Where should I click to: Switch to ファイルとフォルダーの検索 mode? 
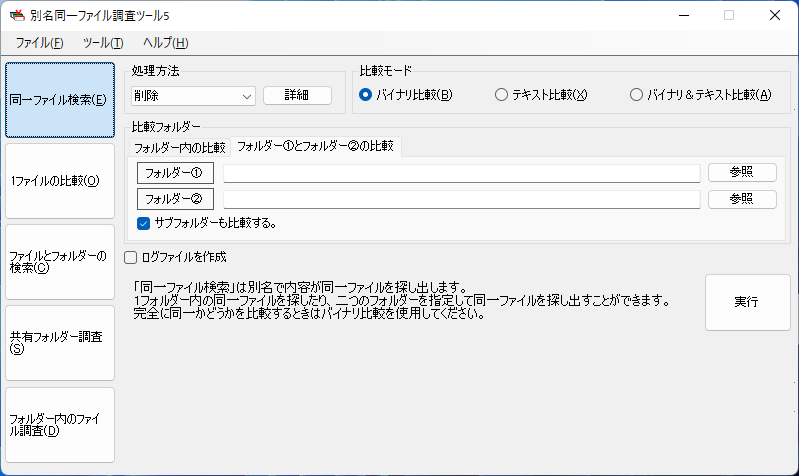pos(60,262)
